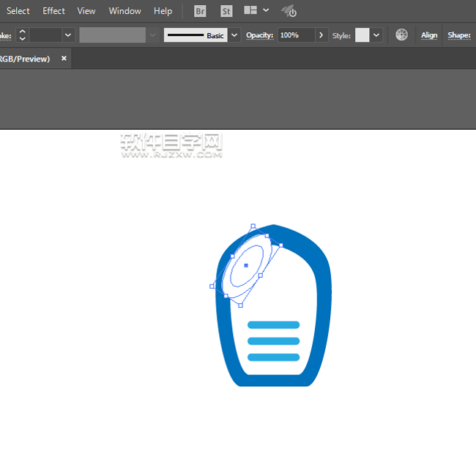Click the Align panel link
Image resolution: width=476 pixels, height=455 pixels.
pos(429,35)
